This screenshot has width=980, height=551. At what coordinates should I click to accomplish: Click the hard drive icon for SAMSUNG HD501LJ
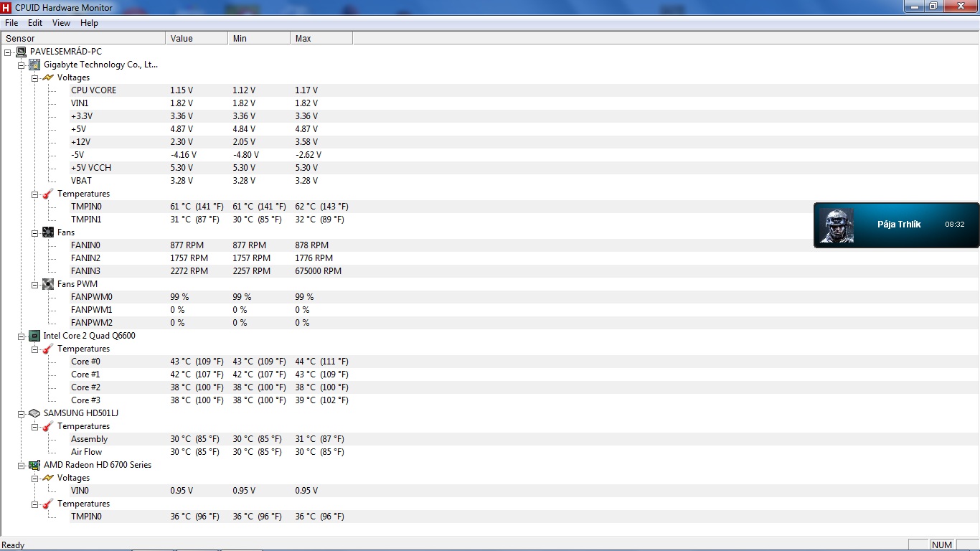(x=34, y=413)
